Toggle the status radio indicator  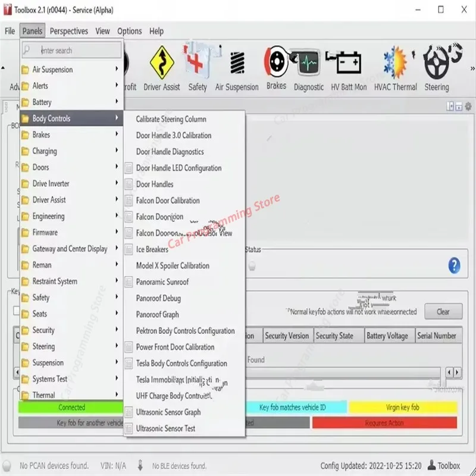coord(252,266)
